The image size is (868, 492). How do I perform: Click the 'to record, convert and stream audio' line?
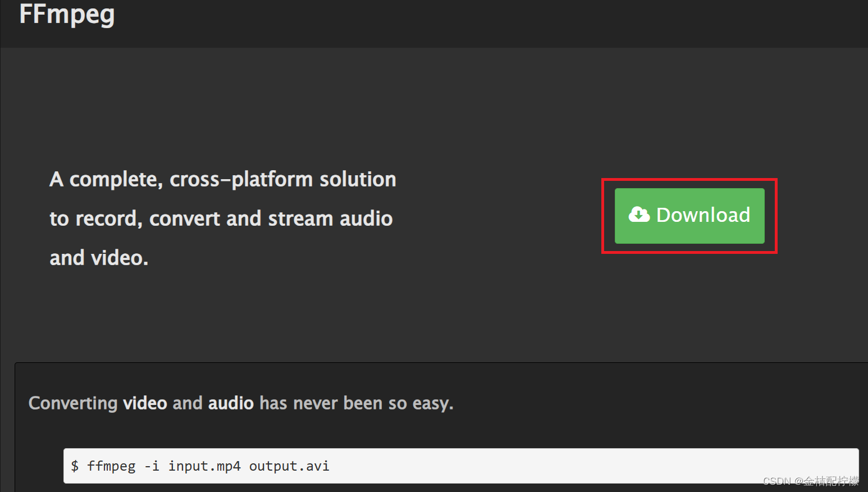[x=221, y=219]
